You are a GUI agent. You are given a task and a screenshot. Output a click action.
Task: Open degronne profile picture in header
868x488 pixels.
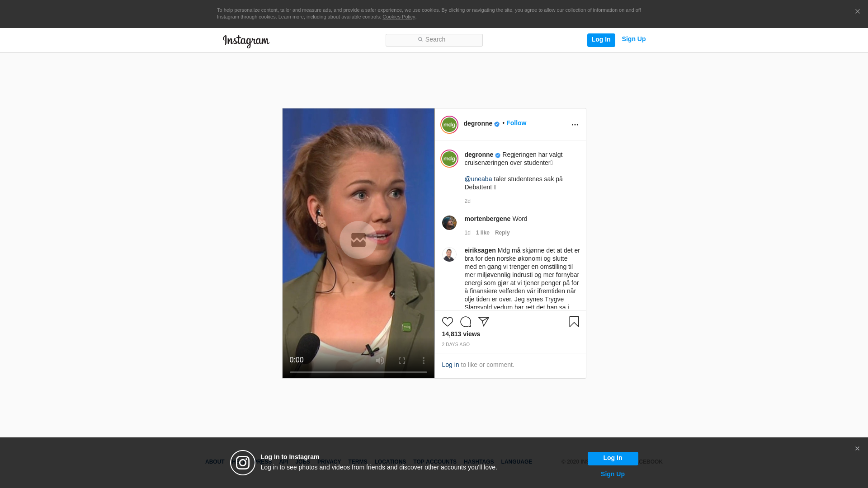coord(449,125)
